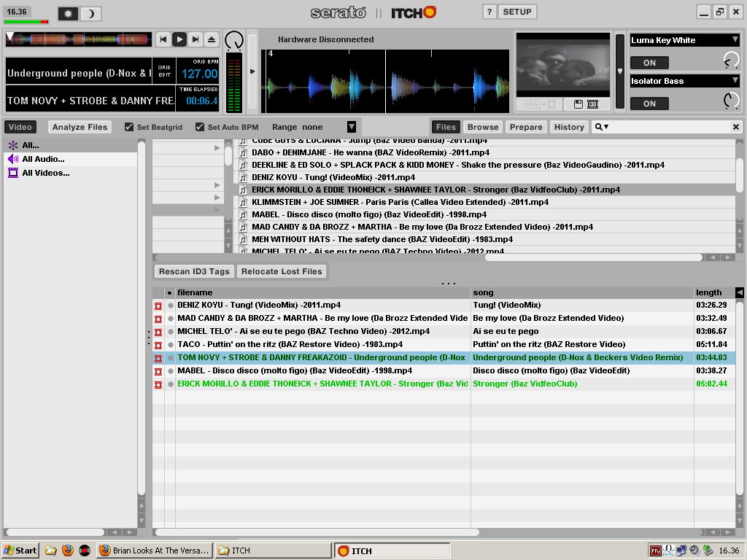Adjust the Luma Key White effect knob

[731, 61]
